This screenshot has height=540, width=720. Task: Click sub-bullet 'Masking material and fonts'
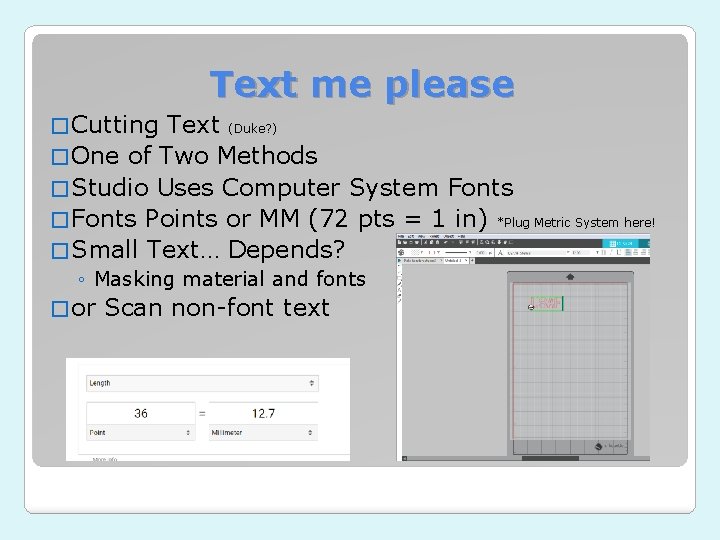[230, 279]
